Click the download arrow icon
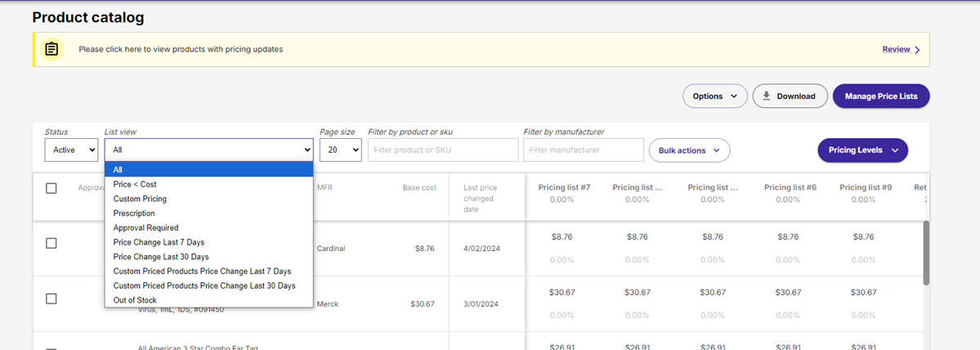980x350 pixels. (766, 96)
